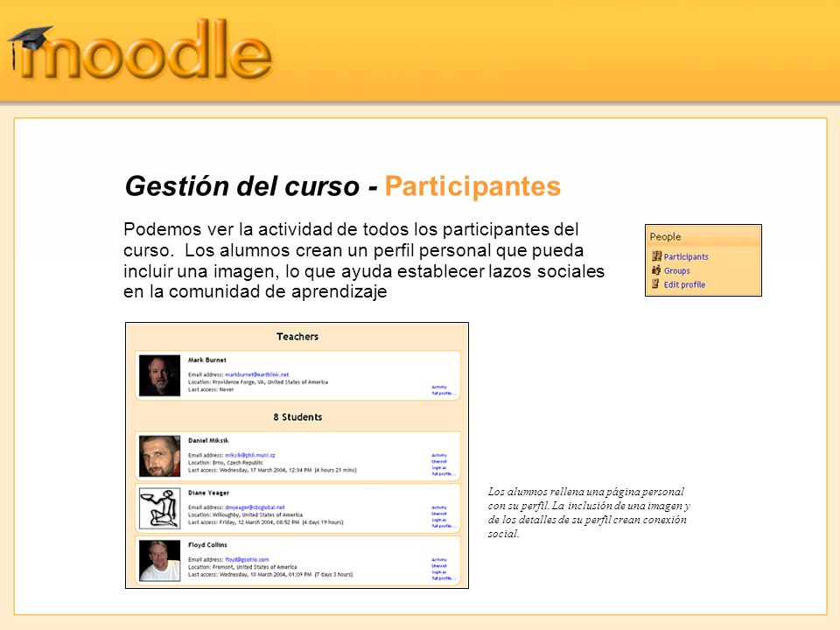Viewport: 840px width, 630px height.
Task: Click last access Friday, 12 March 2004 text
Action: click(266, 522)
